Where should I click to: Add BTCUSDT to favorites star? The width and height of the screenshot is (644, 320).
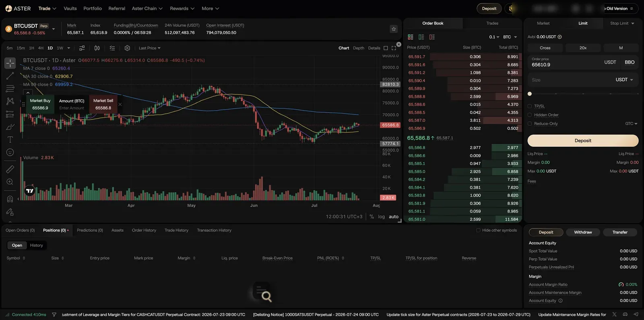pos(394,29)
